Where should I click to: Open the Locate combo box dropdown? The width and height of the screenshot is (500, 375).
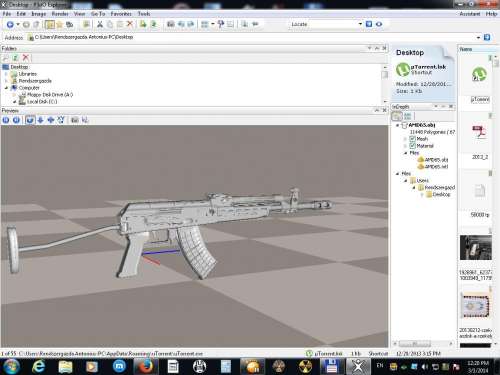tap(360, 24)
